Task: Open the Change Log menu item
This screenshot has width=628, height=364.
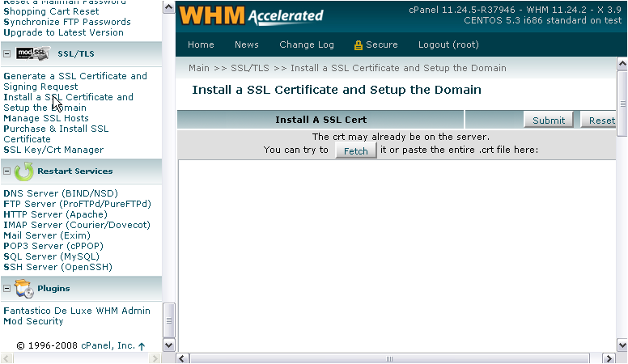Action: pos(307,44)
